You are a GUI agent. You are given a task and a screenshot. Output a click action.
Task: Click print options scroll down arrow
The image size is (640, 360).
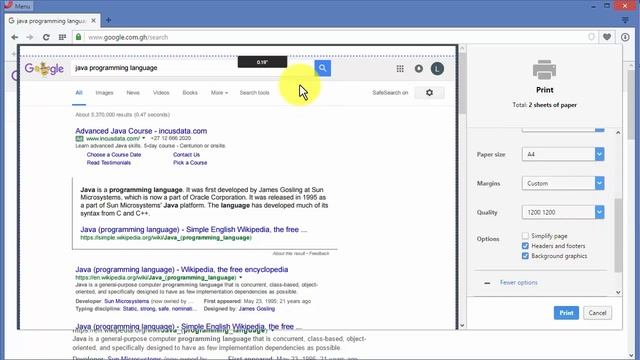pos(618,292)
